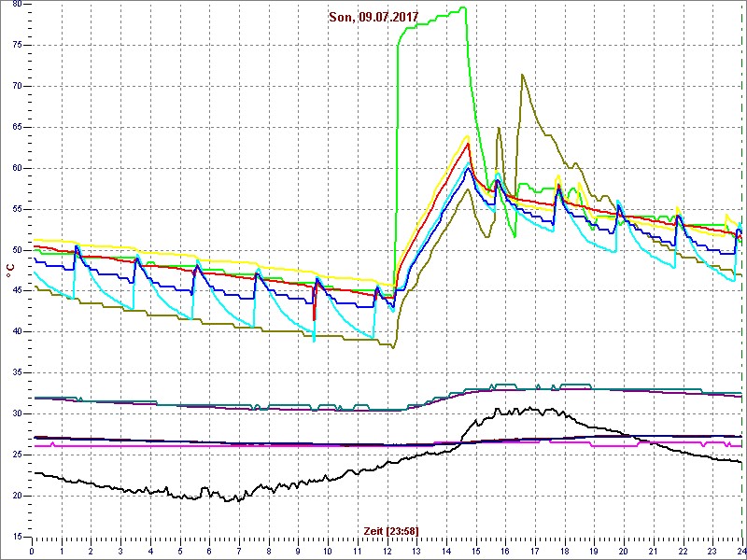Click hour 21 label on the time axis
The width and height of the screenshot is (747, 560).
653,550
